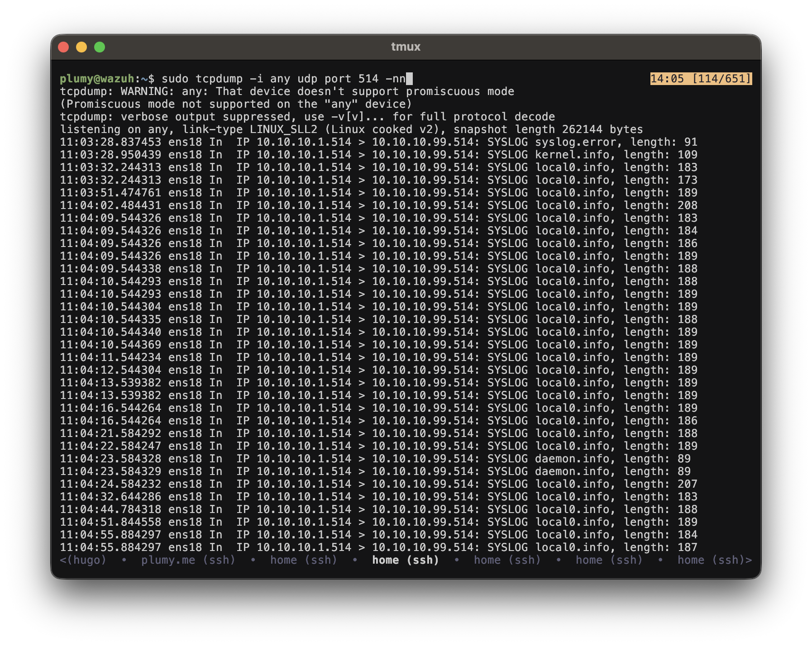
Task: Click timestamp 11:04:10.544369
Action: (110, 345)
